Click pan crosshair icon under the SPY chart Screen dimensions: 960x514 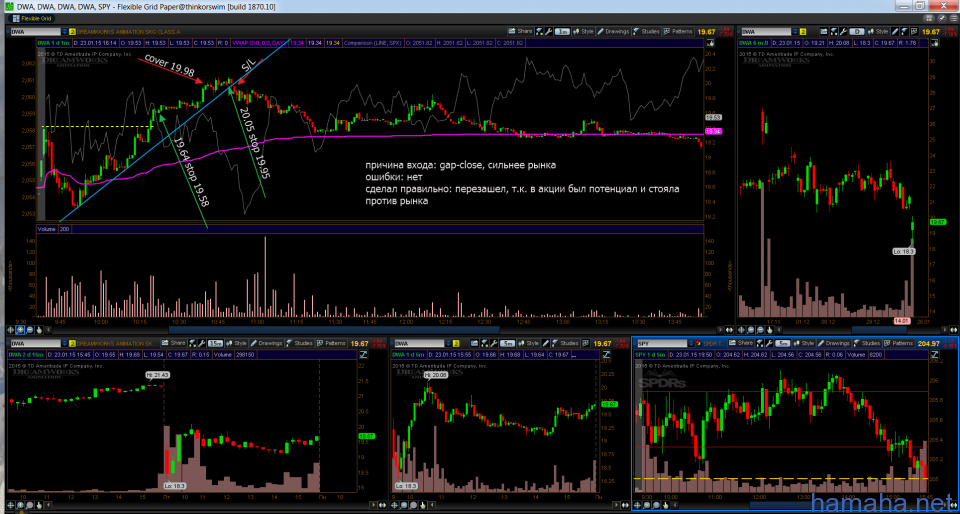pyautogui.click(x=637, y=505)
